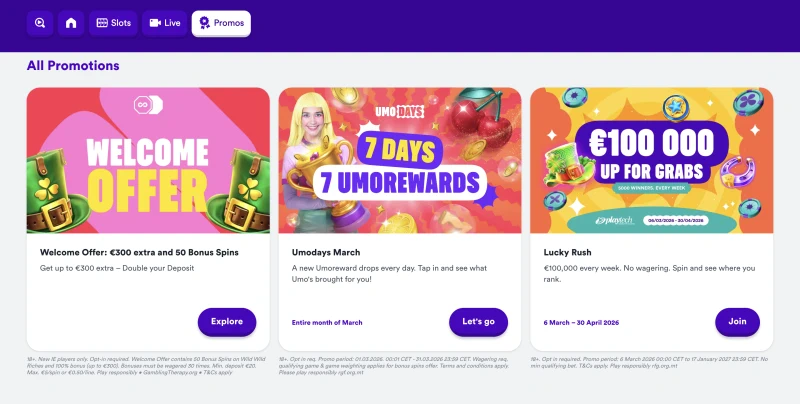800x404 pixels.
Task: Select the Promos tab
Action: 221,22
